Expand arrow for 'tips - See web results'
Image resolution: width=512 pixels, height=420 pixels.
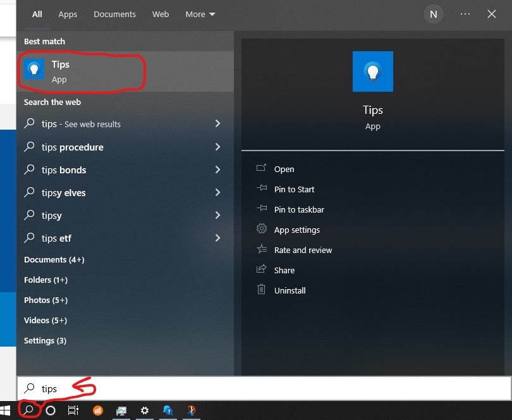click(x=218, y=123)
